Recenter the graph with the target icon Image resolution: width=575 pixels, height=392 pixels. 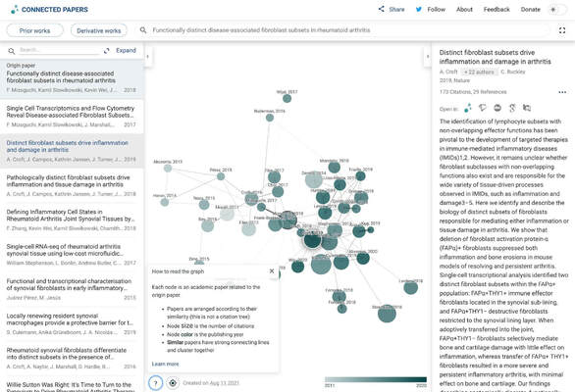[x=173, y=383]
